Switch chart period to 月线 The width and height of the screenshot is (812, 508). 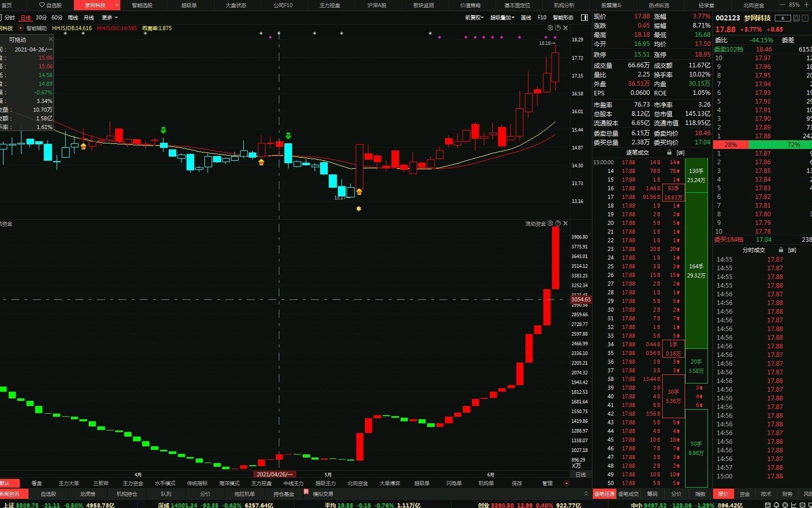coord(89,18)
